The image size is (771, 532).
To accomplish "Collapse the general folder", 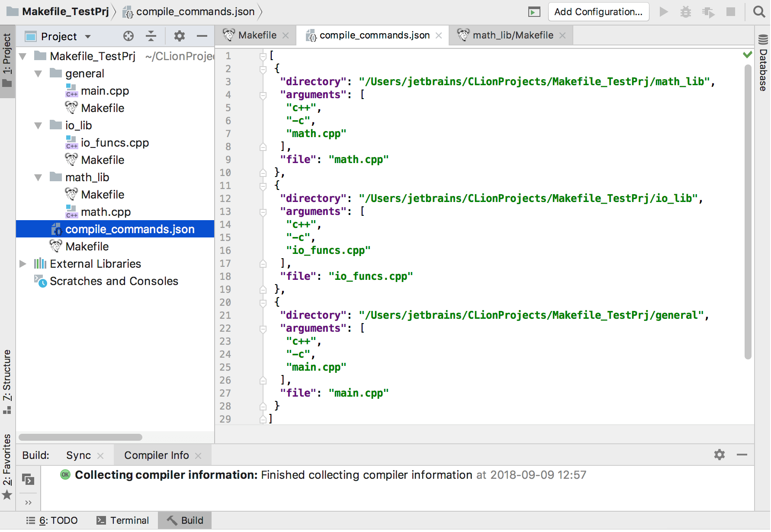I will 39,74.
